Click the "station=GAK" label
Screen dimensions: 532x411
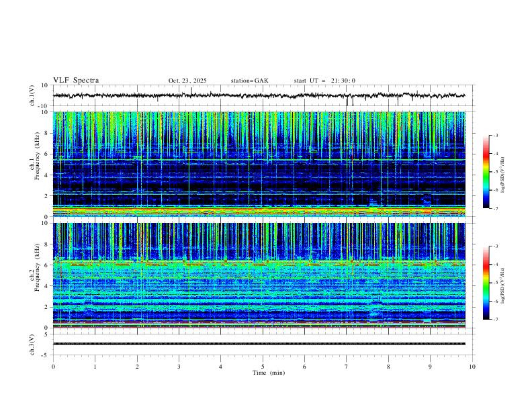coord(249,81)
